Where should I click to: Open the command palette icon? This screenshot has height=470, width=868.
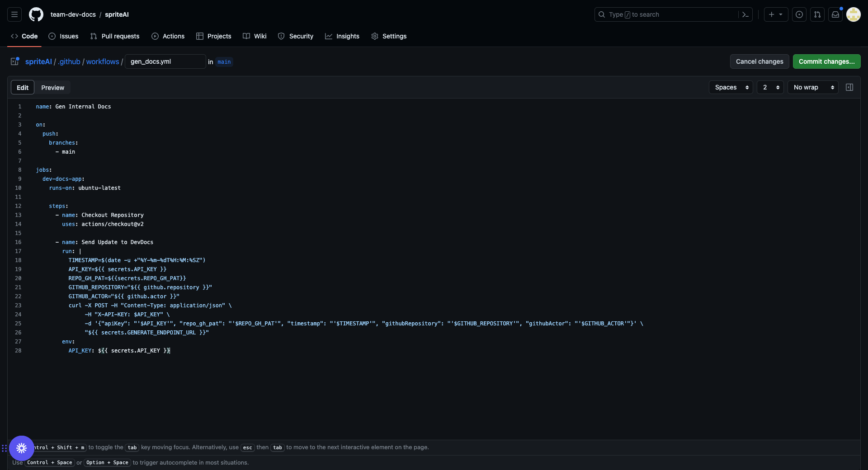pyautogui.click(x=745, y=14)
